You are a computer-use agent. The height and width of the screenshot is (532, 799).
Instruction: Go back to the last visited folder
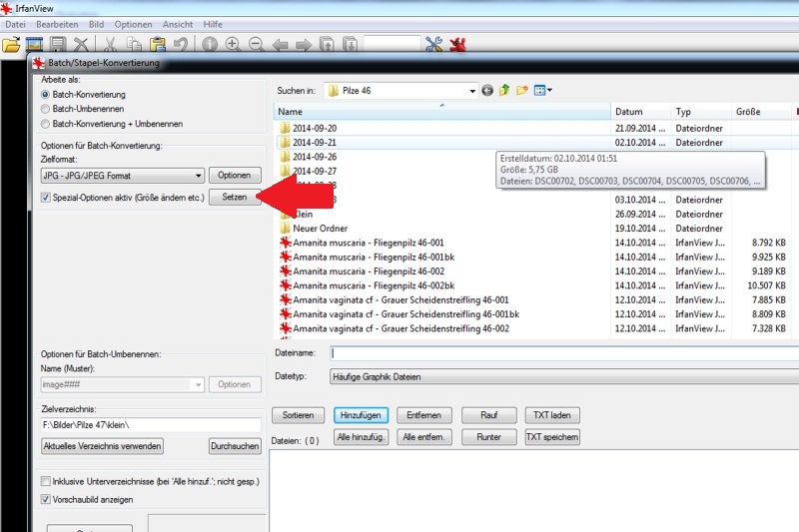[487, 91]
